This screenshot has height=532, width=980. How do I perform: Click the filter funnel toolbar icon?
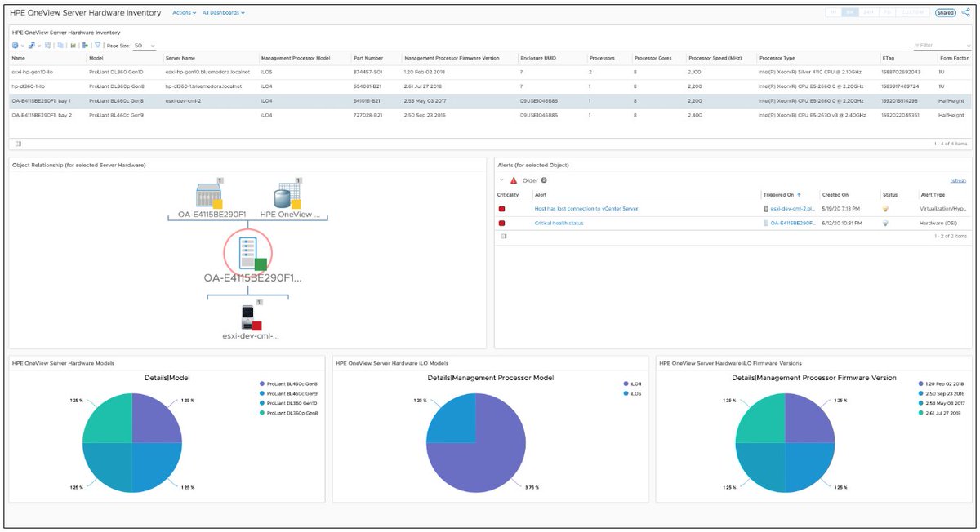[98, 46]
